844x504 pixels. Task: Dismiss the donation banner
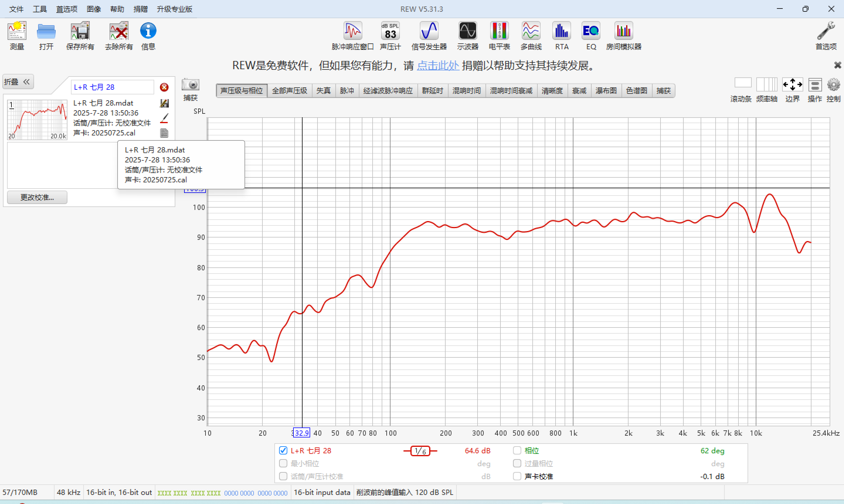coord(838,65)
